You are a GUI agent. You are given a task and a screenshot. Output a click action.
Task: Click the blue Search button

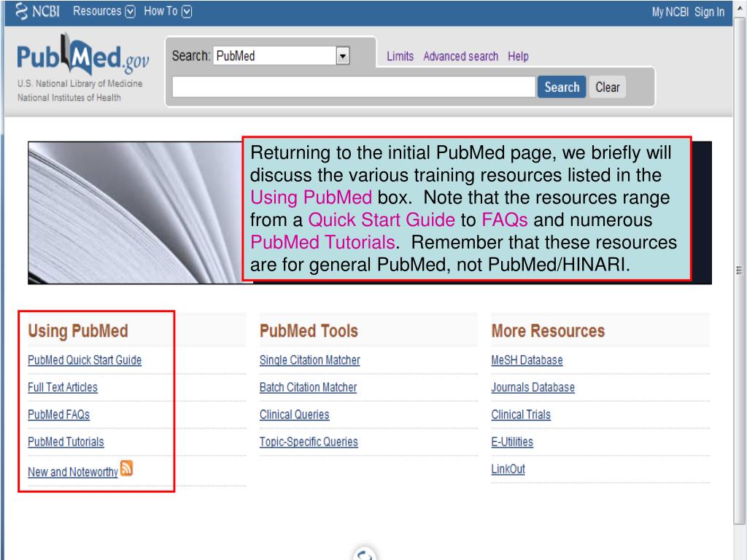(x=562, y=87)
